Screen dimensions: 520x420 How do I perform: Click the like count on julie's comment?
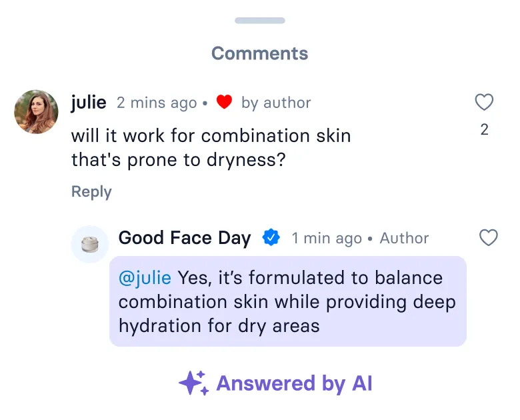click(485, 130)
